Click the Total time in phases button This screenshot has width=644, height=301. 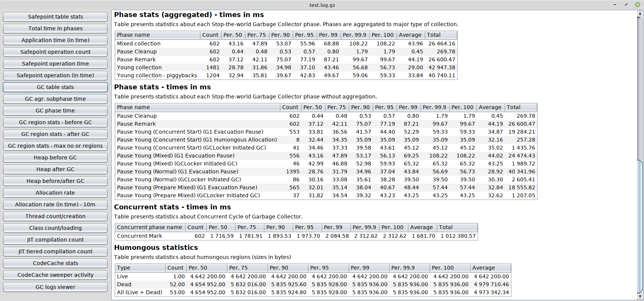[55, 28]
